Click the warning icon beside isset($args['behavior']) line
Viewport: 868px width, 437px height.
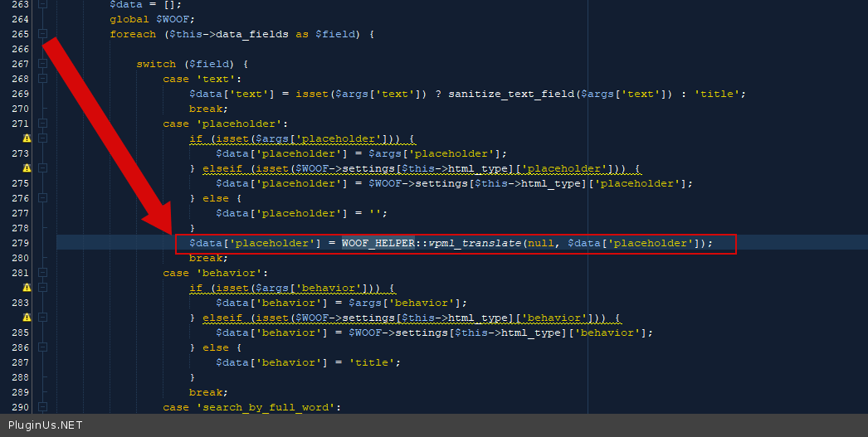27,288
